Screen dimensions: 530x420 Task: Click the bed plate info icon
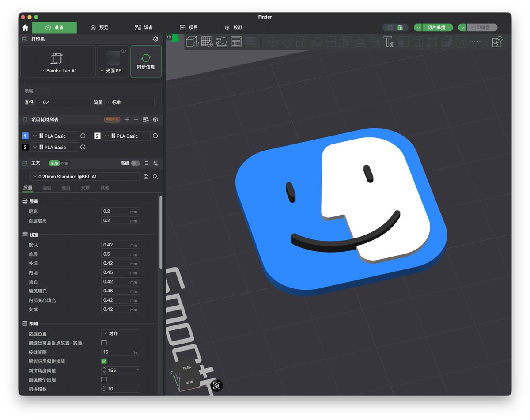pyautogui.click(x=124, y=51)
